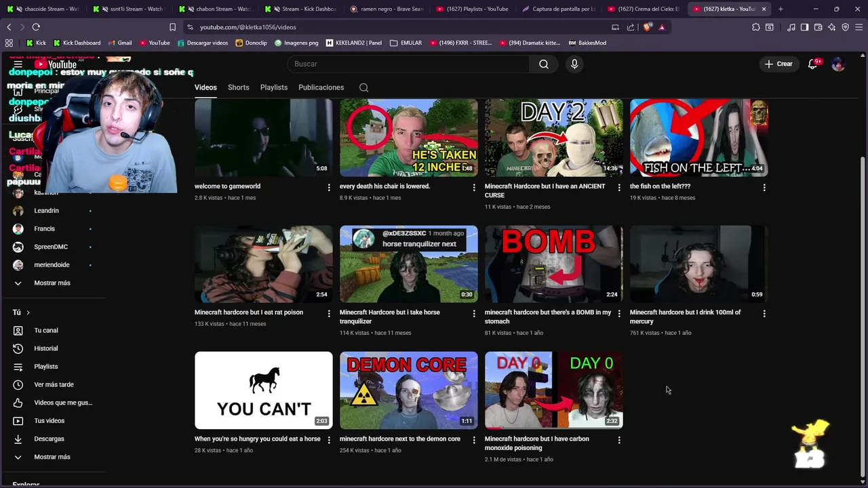Switch to the Publicaciones channel tab
The image size is (868, 488).
tap(321, 87)
